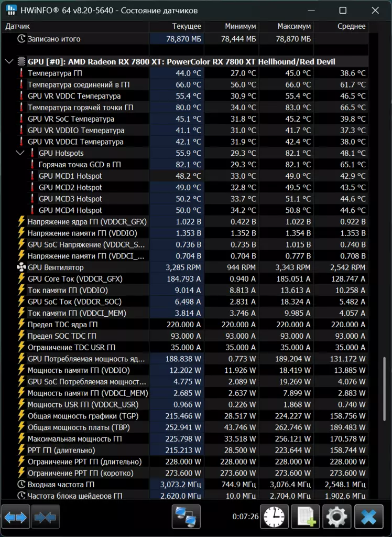Click the 262.746 W maximum TBP value

coord(293,427)
